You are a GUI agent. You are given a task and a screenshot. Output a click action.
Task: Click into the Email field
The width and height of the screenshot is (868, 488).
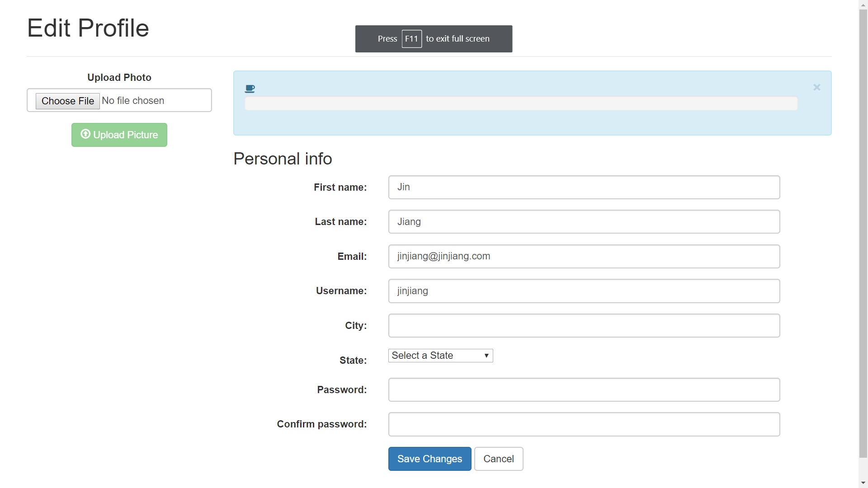[584, 256]
